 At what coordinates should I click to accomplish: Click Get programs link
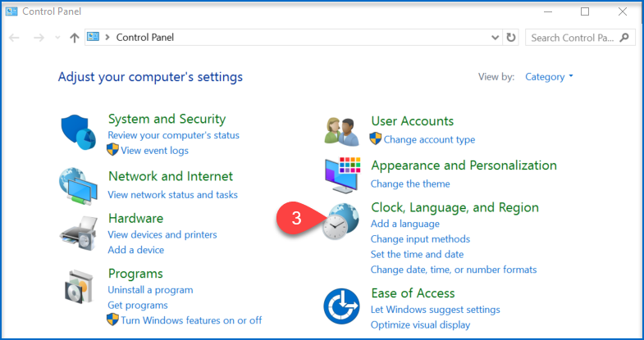click(x=138, y=305)
